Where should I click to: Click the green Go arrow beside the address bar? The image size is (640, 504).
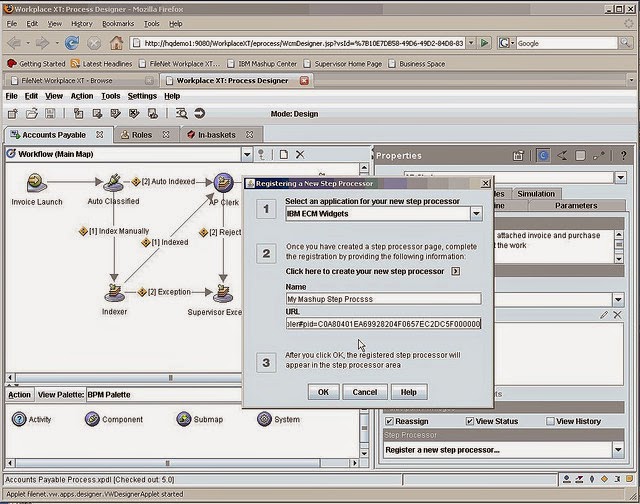point(484,43)
